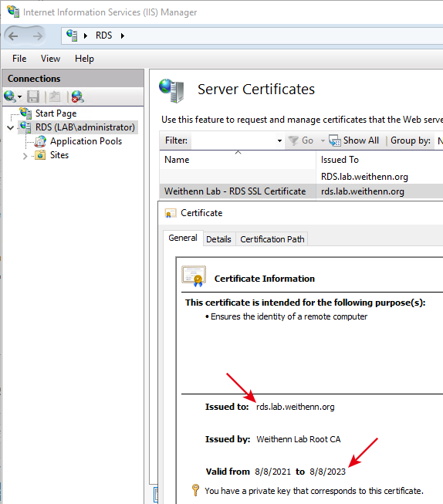Click the Up folder icon in Connections
Image resolution: width=443 pixels, height=504 pixels.
tap(55, 96)
